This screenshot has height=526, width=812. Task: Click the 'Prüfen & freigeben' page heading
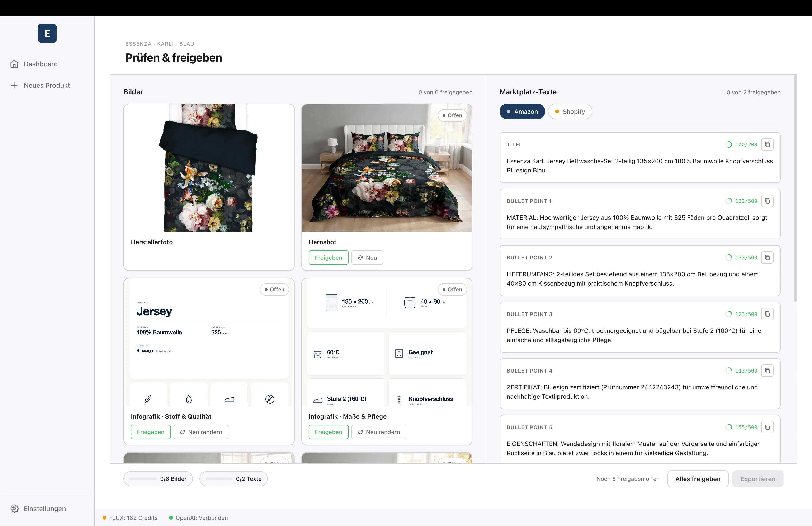pyautogui.click(x=174, y=58)
